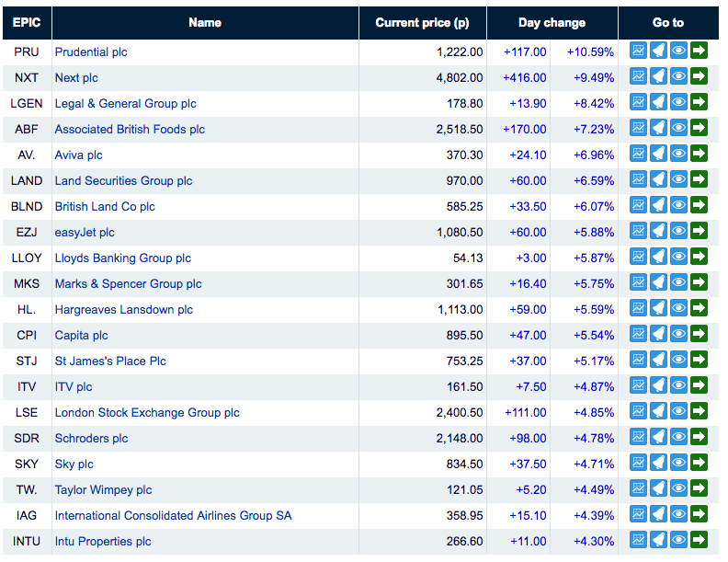728x562 pixels.
Task: Sort by the Name column header
Action: point(205,23)
